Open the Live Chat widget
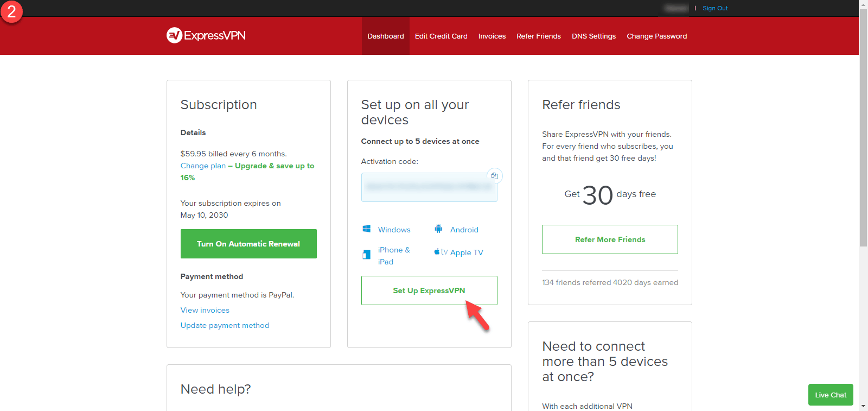The width and height of the screenshot is (868, 411). pos(831,395)
